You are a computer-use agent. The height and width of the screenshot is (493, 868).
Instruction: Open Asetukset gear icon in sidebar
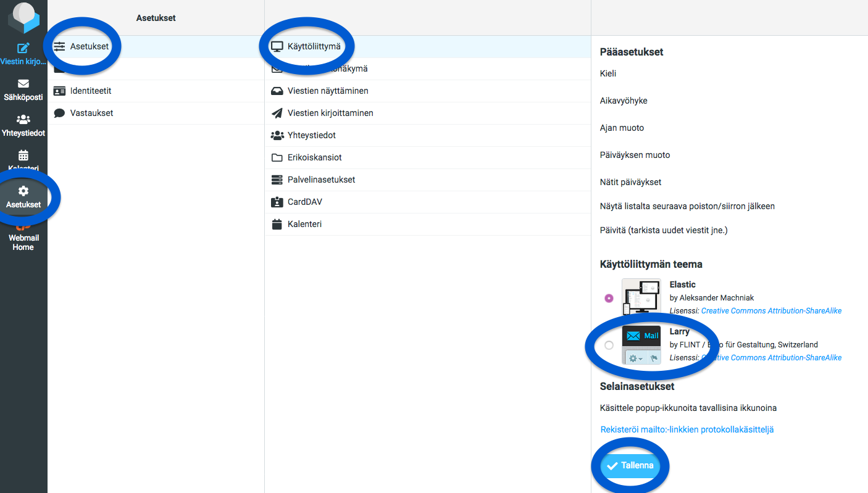pos(23,191)
